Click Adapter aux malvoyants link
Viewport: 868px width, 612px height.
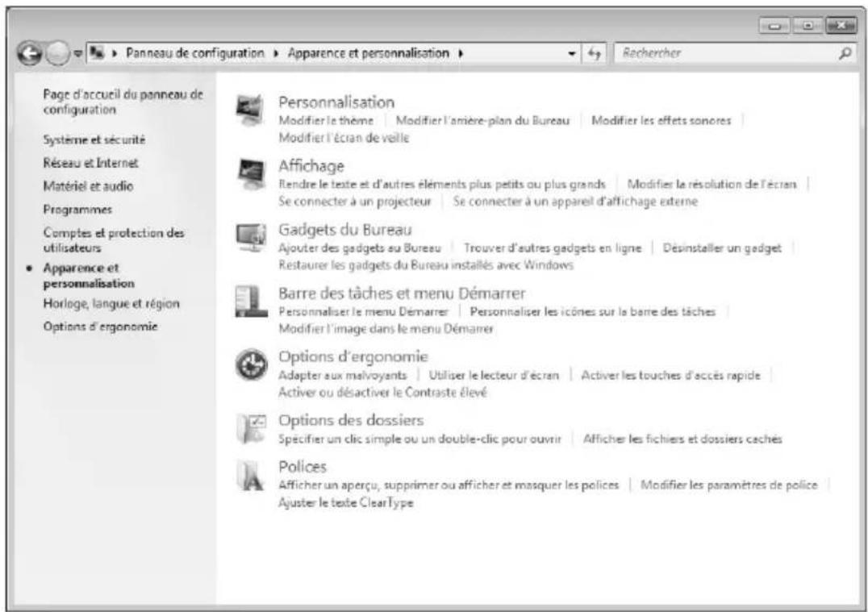(x=342, y=375)
